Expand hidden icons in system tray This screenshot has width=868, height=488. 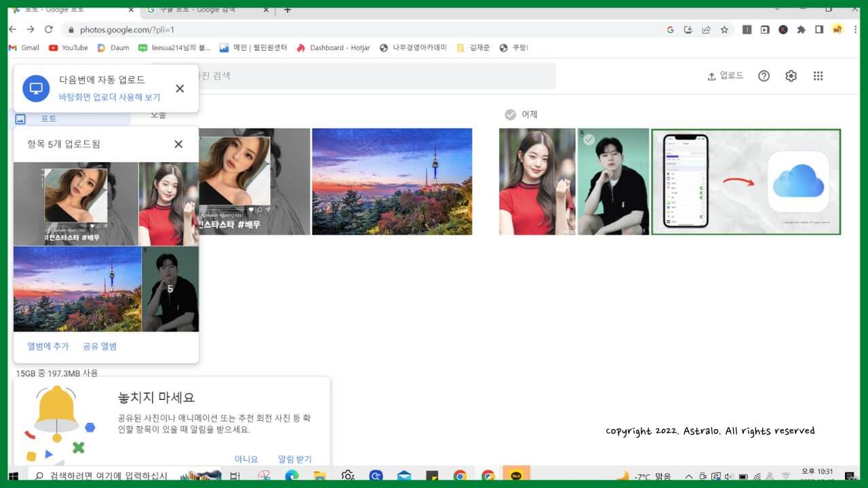689,476
